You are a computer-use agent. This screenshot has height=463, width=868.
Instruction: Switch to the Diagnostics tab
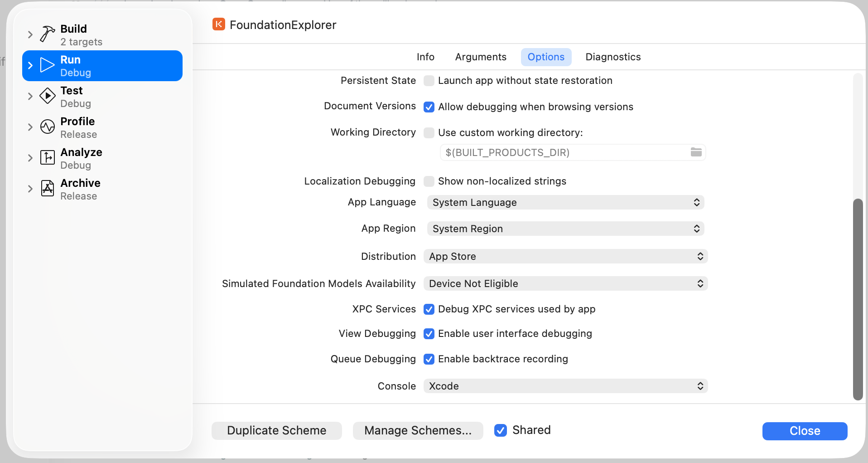613,57
